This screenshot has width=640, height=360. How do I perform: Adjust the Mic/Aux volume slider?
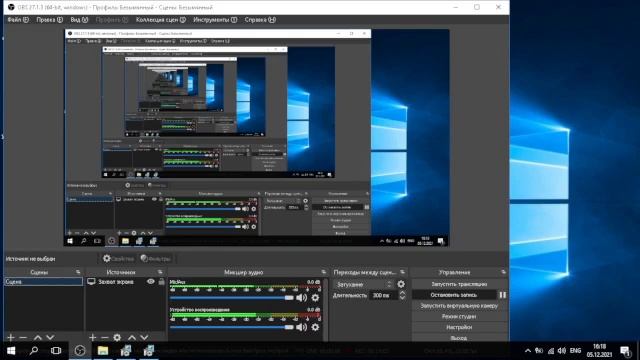(231, 298)
